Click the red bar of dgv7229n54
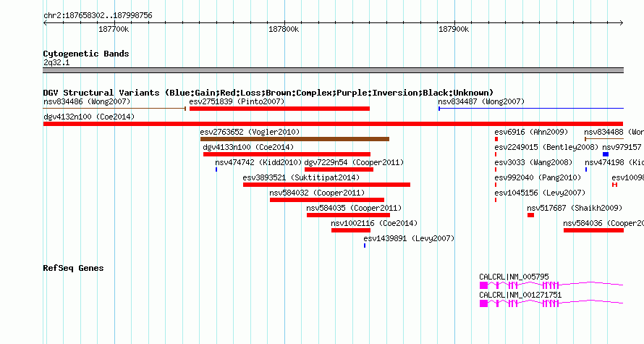The height and width of the screenshot is (344, 644). [x=339, y=169]
